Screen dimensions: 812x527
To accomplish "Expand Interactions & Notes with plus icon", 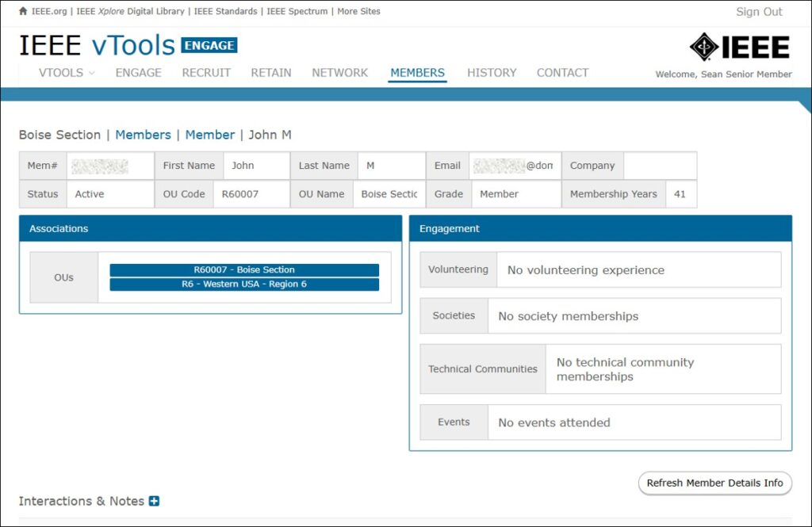I will click(x=154, y=501).
